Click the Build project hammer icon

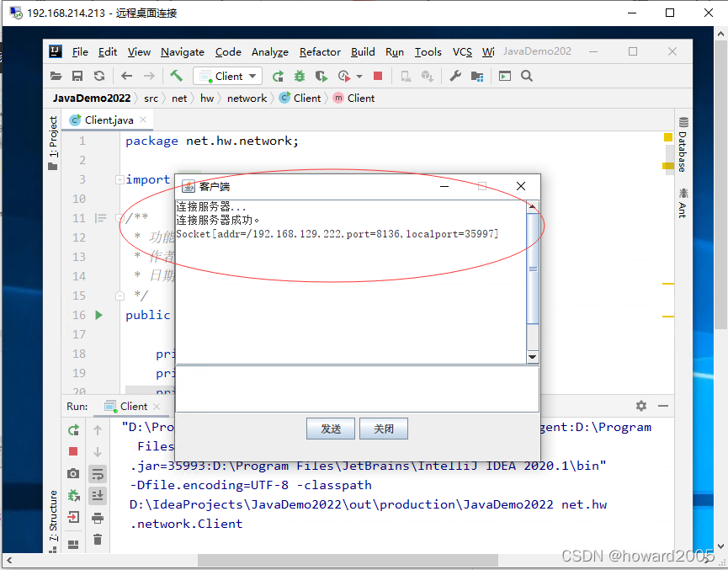point(176,75)
